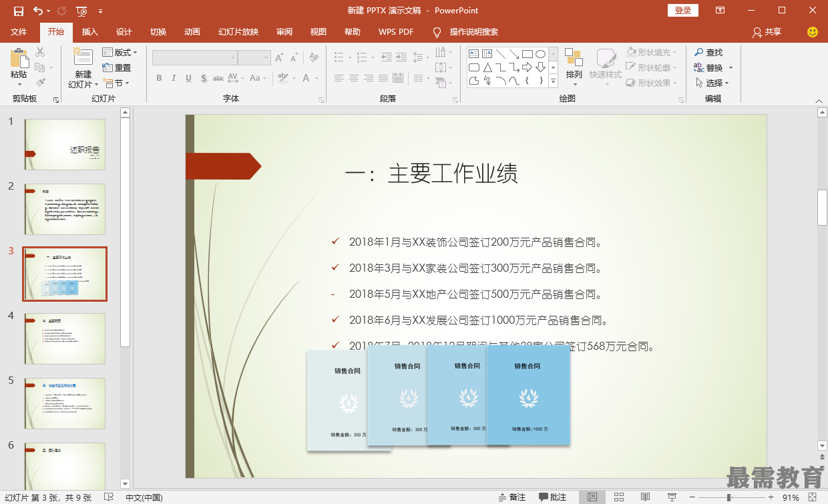Click thumbnail pane scroll down arrow
828x504 pixels.
click(125, 483)
